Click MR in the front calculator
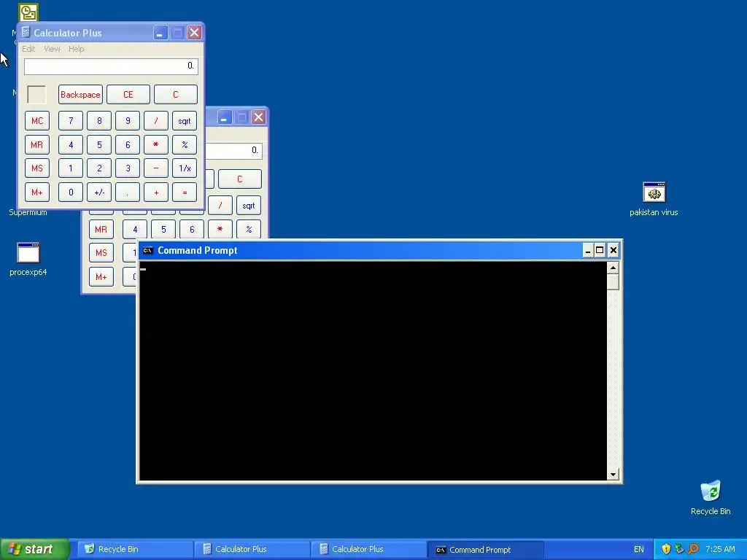 point(37,145)
